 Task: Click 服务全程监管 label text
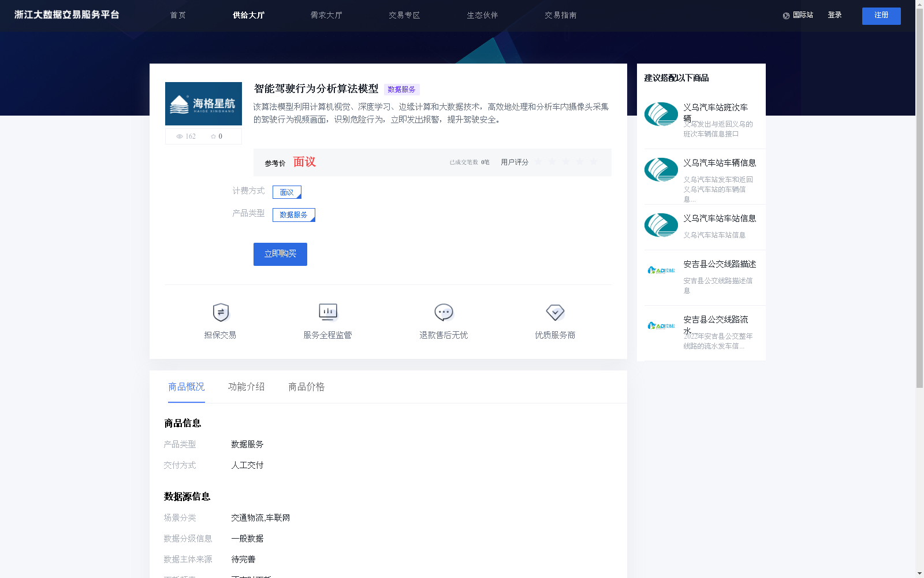(x=328, y=335)
